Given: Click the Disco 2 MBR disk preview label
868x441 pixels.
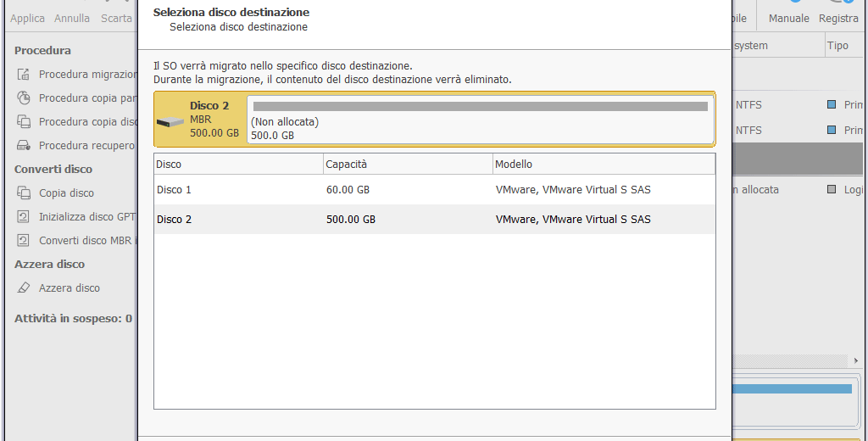Looking at the screenshot, I should [x=214, y=119].
